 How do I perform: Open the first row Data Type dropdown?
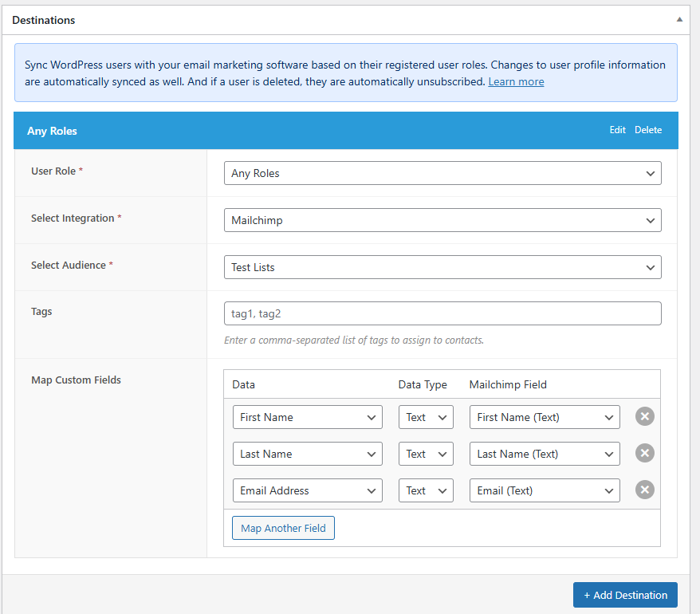pyautogui.click(x=426, y=416)
